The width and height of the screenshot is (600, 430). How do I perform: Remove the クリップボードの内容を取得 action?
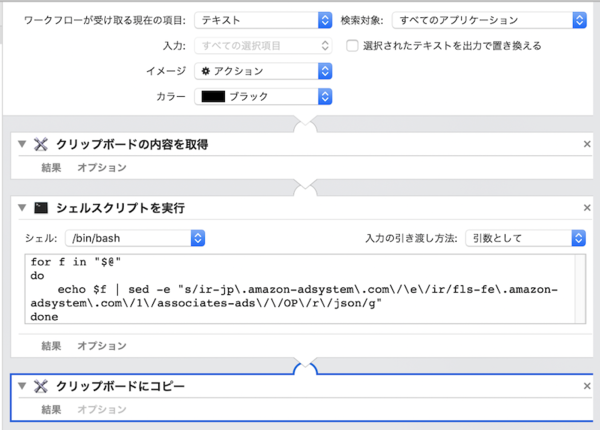pyautogui.click(x=587, y=145)
